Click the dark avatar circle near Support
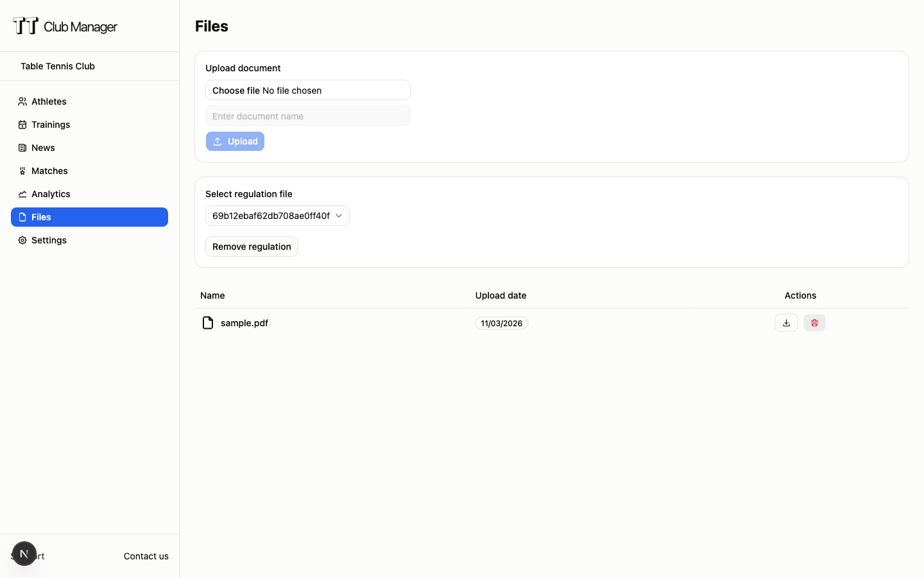This screenshot has width=924, height=578. pyautogui.click(x=24, y=553)
